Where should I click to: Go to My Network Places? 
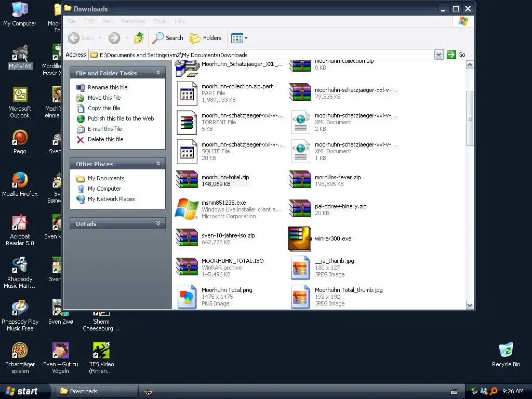[x=111, y=199]
